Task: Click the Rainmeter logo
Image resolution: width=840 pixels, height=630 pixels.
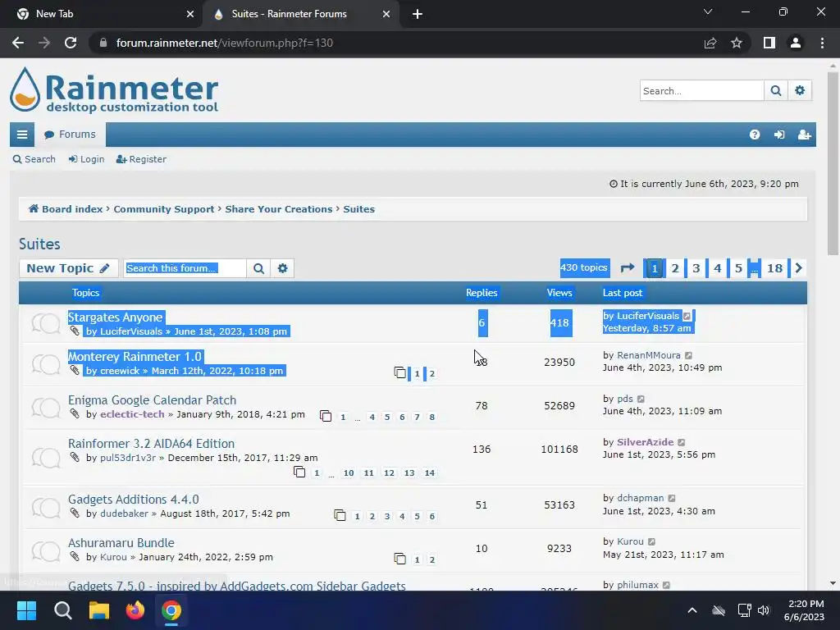Action: [x=114, y=90]
